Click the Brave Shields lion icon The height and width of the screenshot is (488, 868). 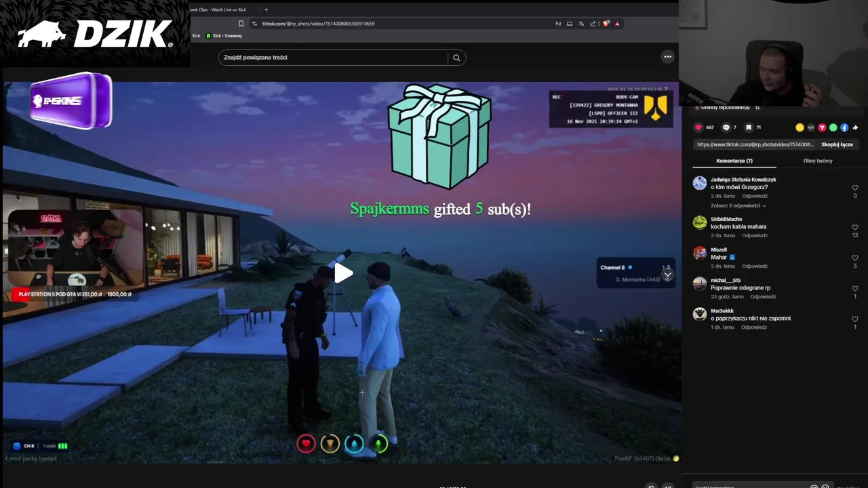pyautogui.click(x=606, y=24)
